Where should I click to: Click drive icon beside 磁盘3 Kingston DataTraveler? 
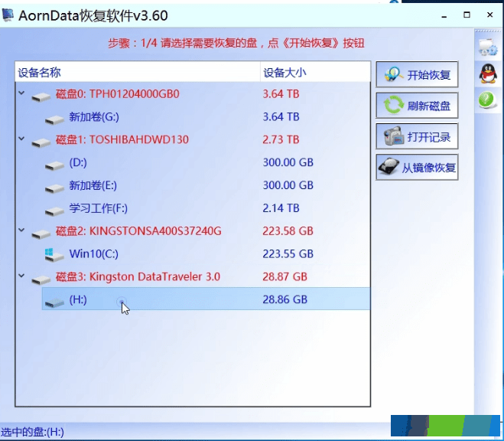(x=41, y=279)
